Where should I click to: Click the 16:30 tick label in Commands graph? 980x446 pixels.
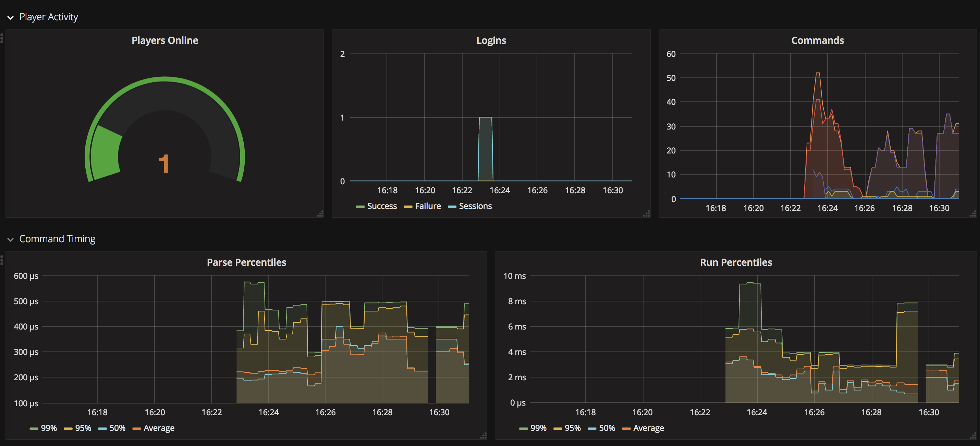point(939,208)
